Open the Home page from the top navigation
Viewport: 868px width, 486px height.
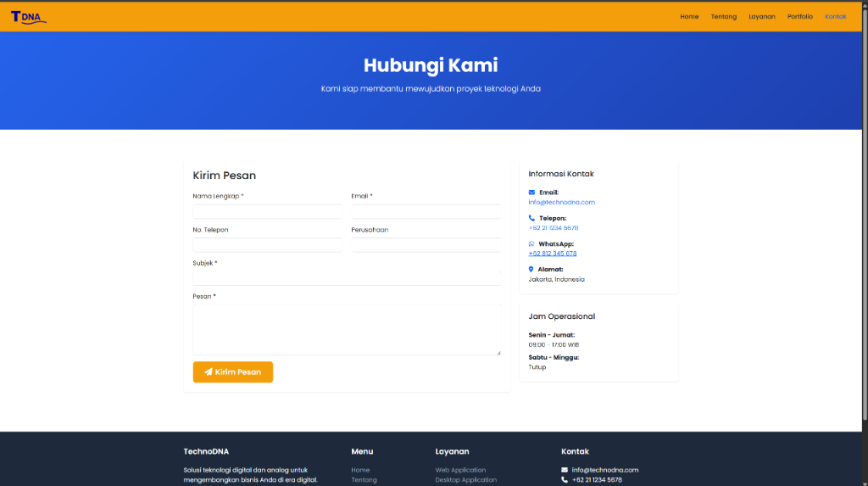pyautogui.click(x=689, y=16)
